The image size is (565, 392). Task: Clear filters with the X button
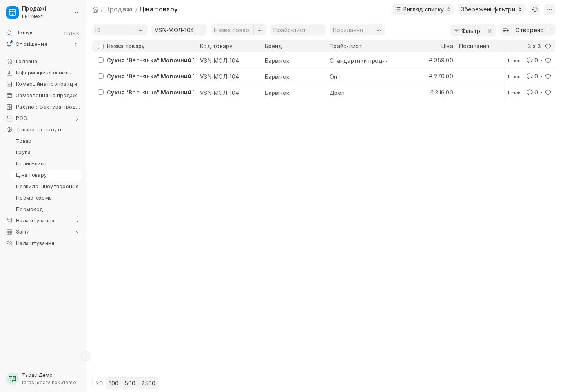coord(490,31)
